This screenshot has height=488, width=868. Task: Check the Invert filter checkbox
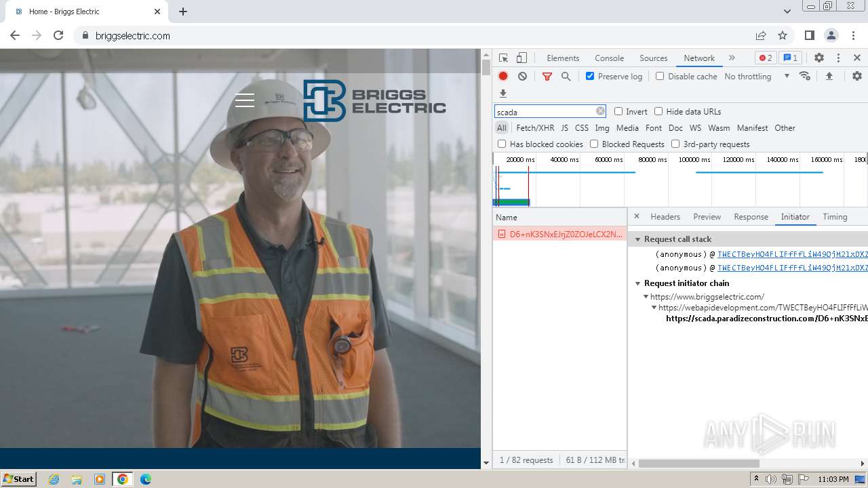point(618,112)
